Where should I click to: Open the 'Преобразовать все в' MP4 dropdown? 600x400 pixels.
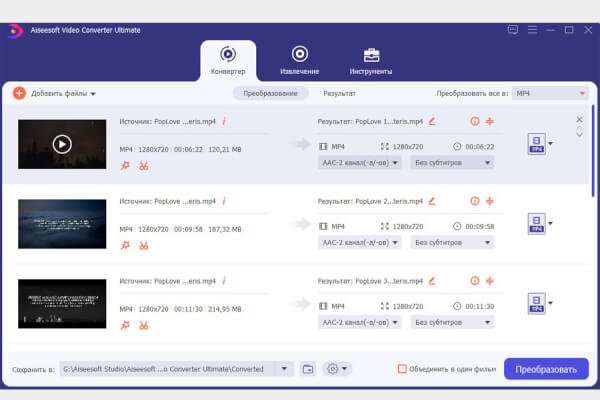click(549, 93)
